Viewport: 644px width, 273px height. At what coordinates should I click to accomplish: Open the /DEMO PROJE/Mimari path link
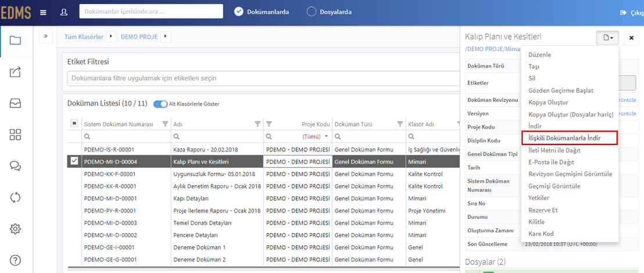492,48
